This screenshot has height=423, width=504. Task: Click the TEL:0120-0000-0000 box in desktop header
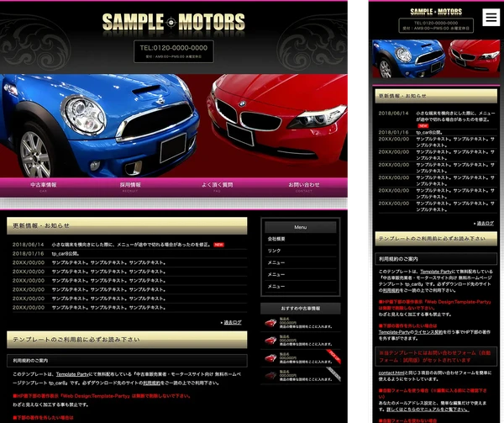tap(174, 51)
